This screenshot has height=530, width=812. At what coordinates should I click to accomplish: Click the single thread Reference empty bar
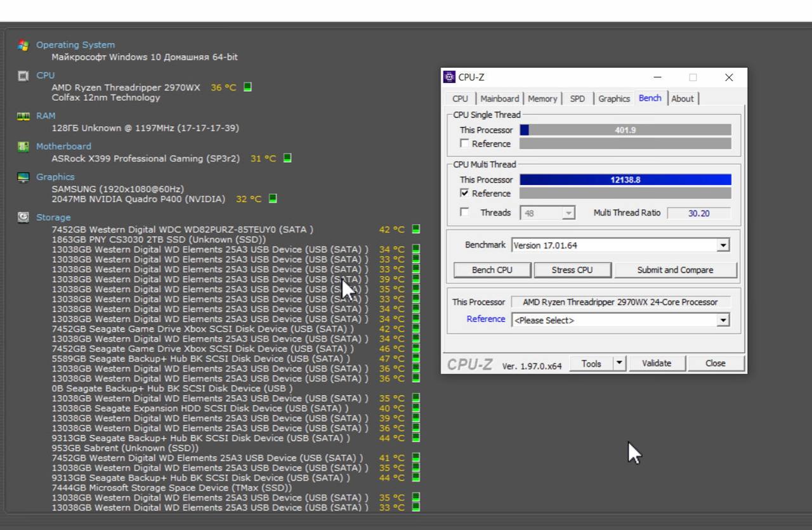click(625, 144)
